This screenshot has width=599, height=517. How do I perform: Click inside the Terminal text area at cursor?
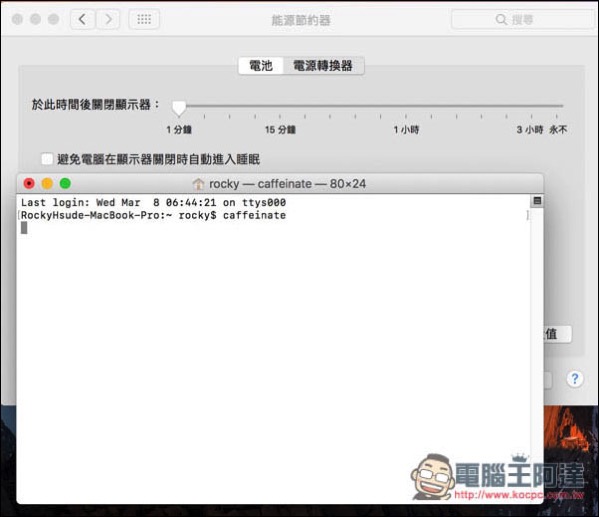click(x=24, y=228)
